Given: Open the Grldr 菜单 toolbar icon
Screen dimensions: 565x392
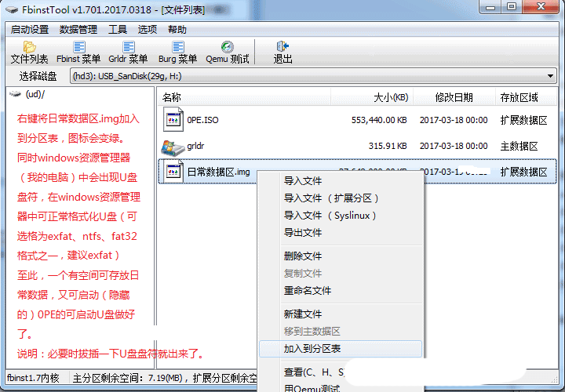Looking at the screenshot, I should click(128, 47).
